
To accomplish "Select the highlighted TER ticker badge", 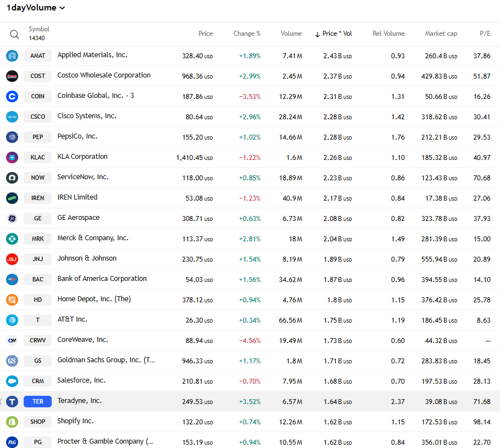I will (37, 401).
